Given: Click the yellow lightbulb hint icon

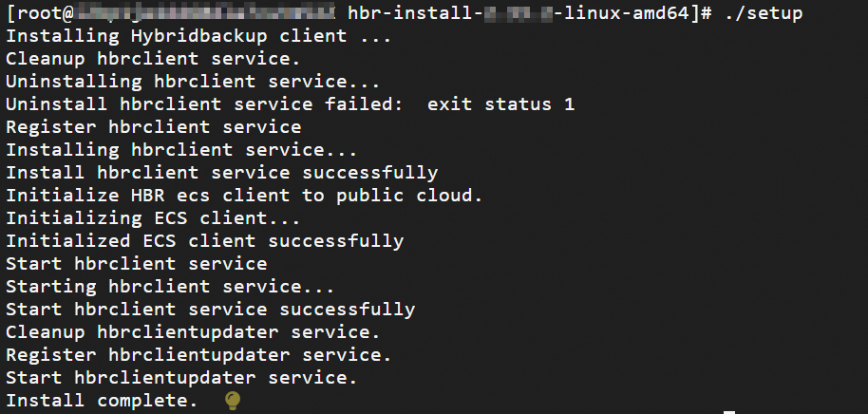Looking at the screenshot, I should tap(232, 401).
